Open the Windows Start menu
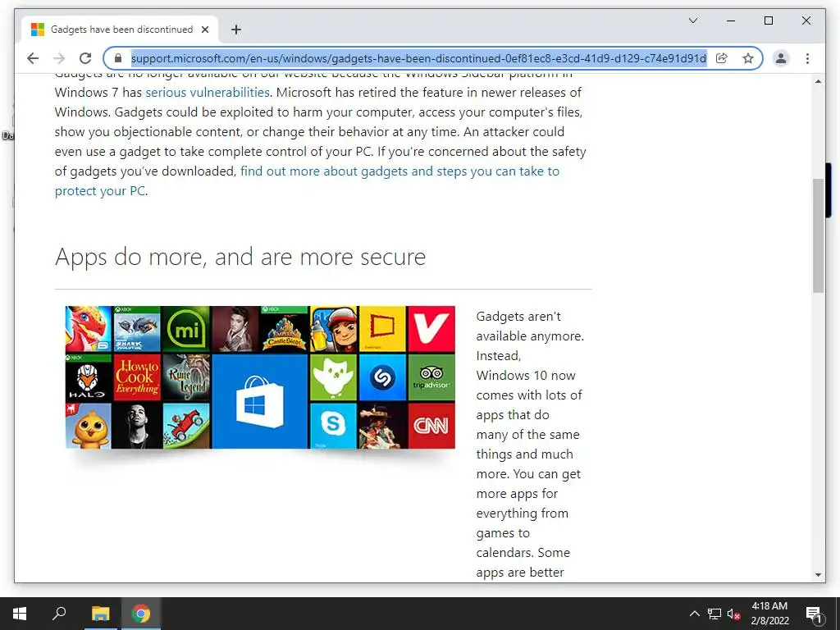Screen dimensions: 840x630 pyautogui.click(x=20, y=614)
